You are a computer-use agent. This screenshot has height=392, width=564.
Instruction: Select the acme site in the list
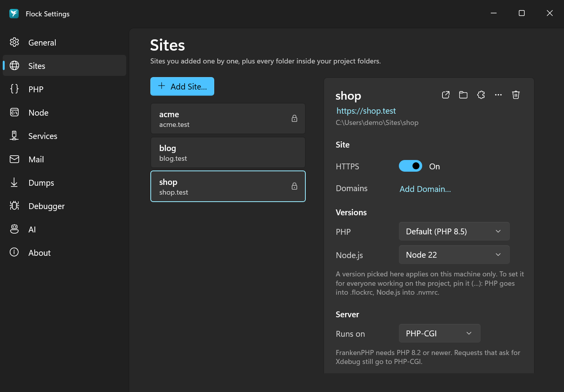pyautogui.click(x=228, y=119)
